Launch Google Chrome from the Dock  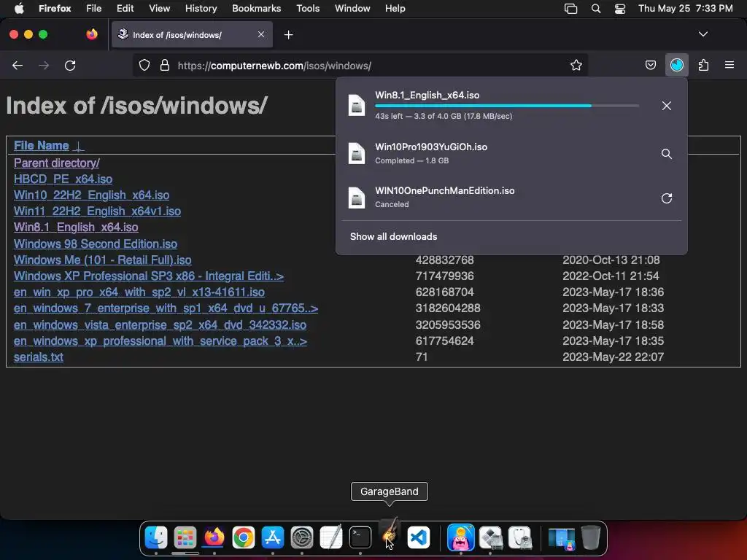click(x=244, y=537)
